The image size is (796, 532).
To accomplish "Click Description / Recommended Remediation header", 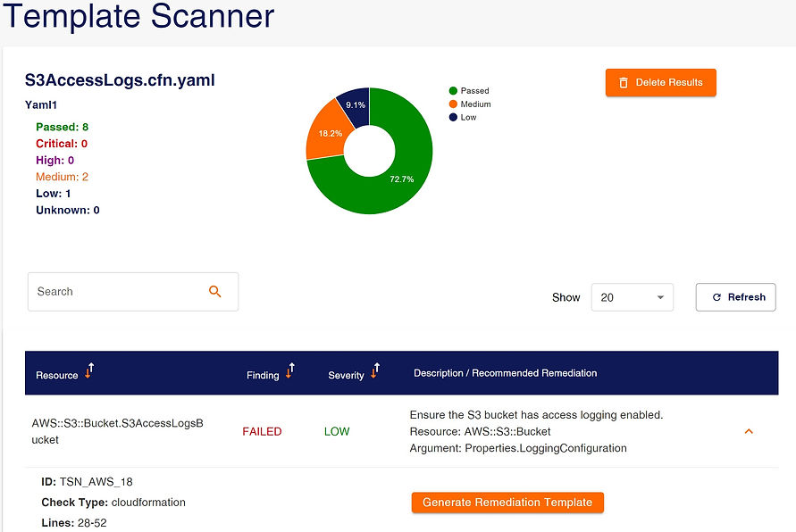I will point(505,373).
